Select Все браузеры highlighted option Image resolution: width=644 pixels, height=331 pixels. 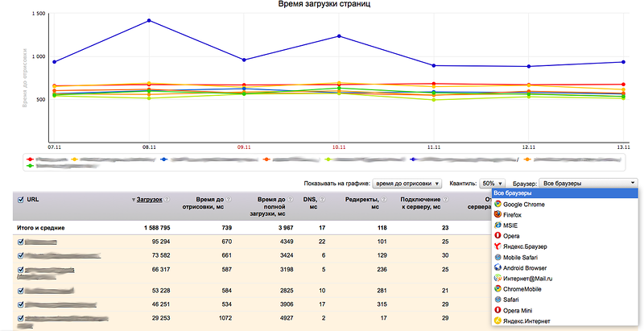(x=563, y=193)
